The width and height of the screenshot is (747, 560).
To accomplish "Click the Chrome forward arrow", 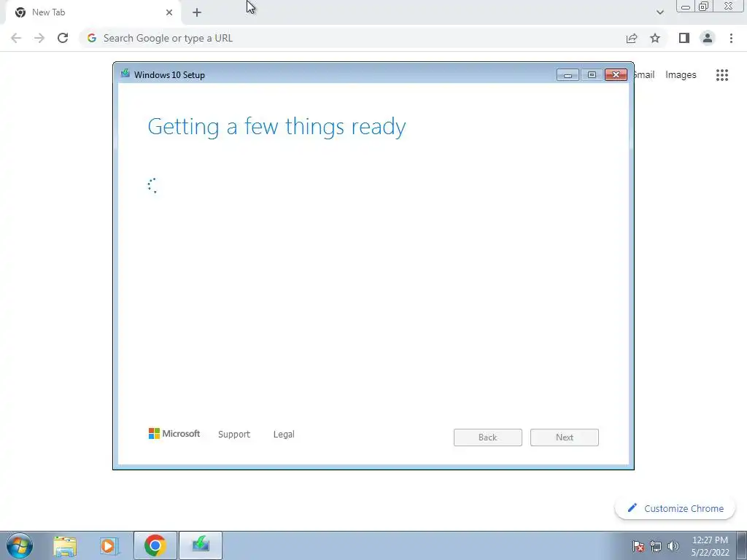I will 39,38.
